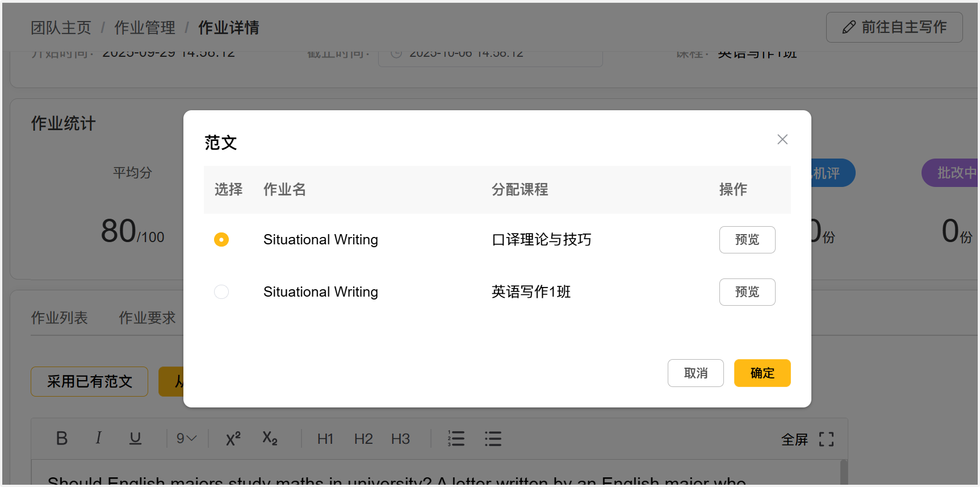
Task: Insert an unordered bullet list
Action: click(x=493, y=439)
